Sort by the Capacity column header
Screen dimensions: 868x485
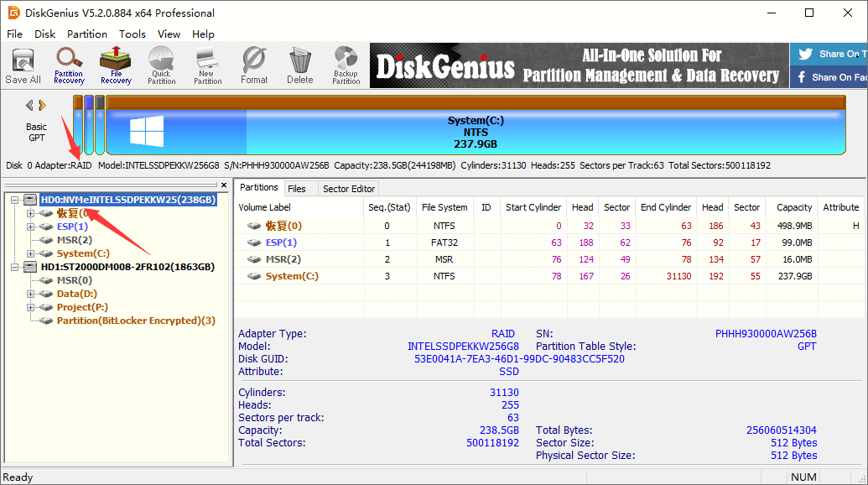tap(791, 207)
